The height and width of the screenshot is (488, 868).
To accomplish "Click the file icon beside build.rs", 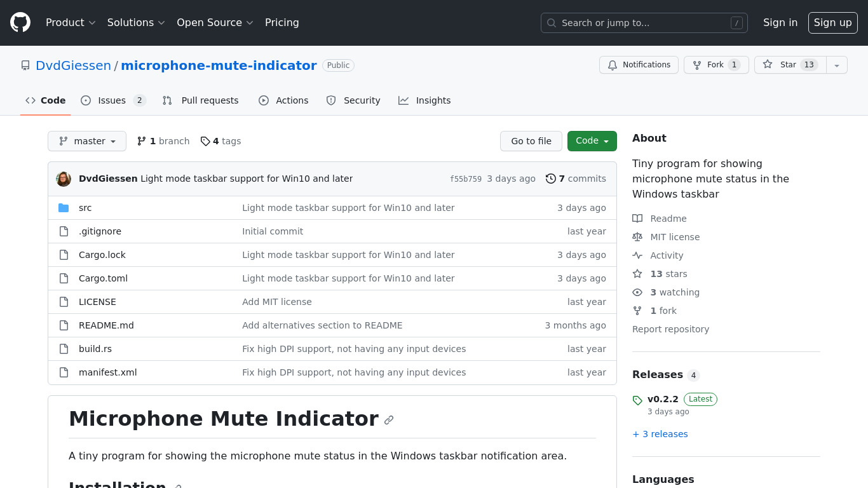I will click(64, 349).
